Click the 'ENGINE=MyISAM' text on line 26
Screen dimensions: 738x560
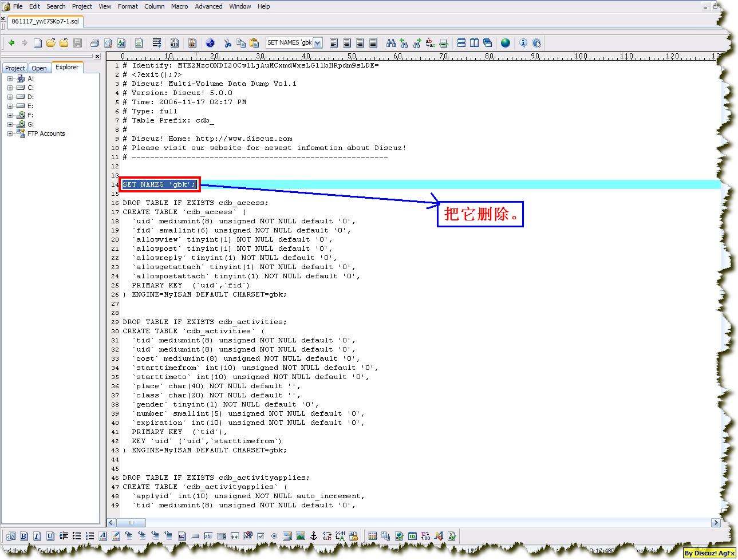161,294
